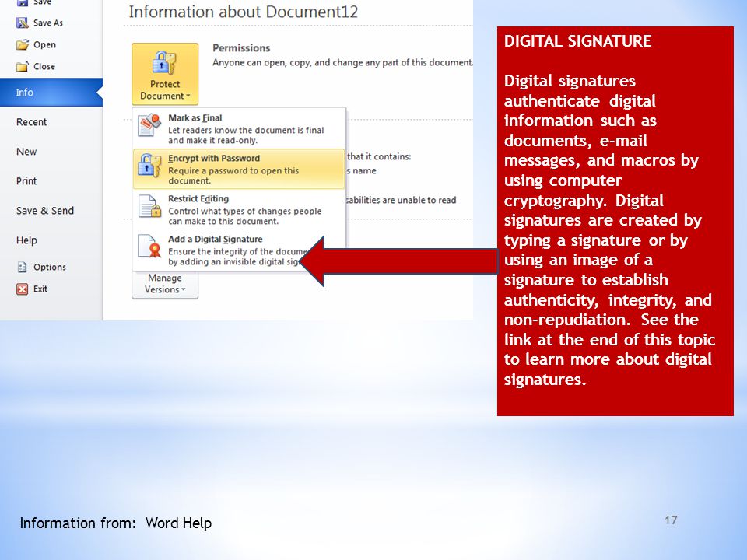Click the Save As command label

pos(48,23)
